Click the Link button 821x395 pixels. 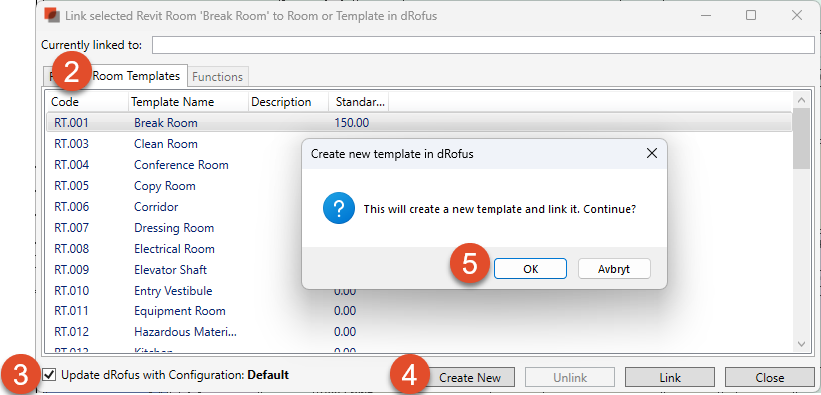pyautogui.click(x=670, y=377)
